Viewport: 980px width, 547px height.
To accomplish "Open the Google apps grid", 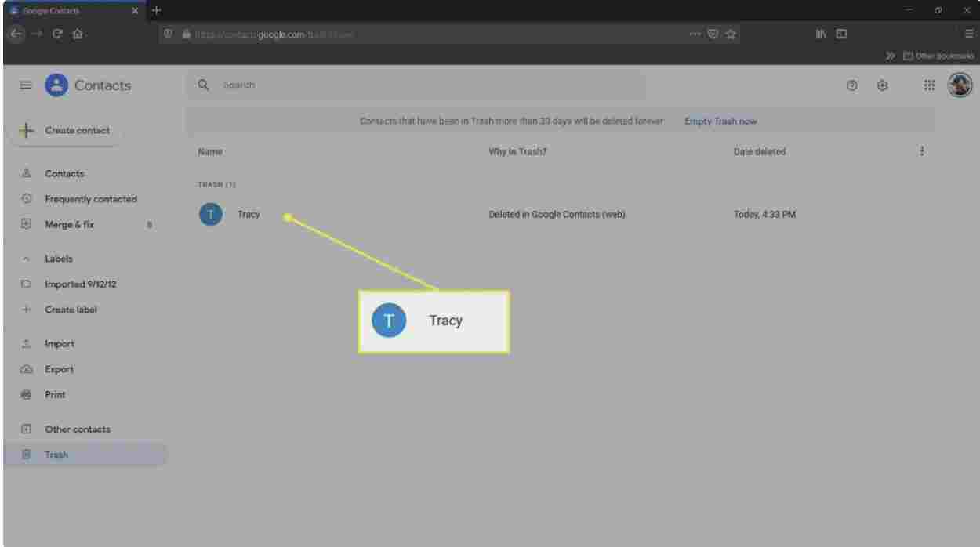I will [930, 85].
